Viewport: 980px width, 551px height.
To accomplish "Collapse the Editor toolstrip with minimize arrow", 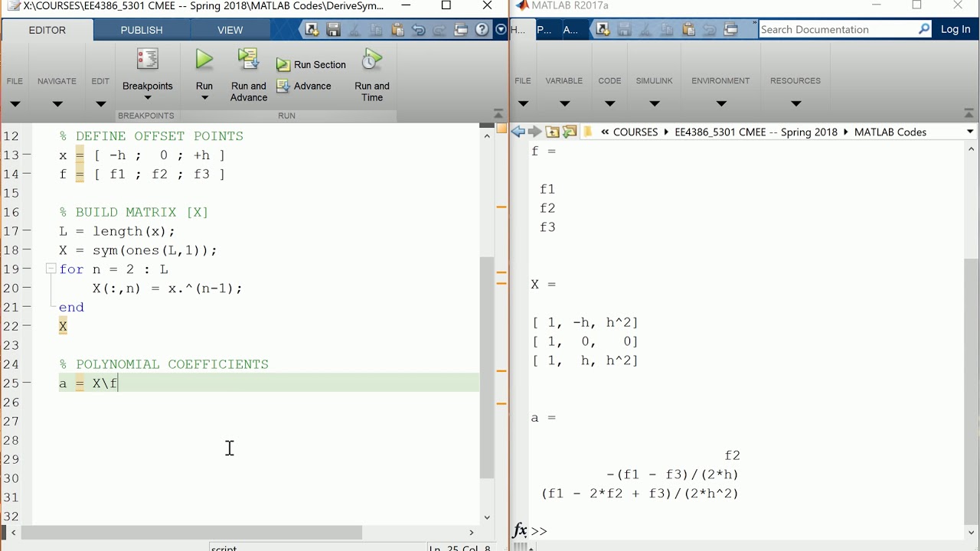I will pos(498,113).
